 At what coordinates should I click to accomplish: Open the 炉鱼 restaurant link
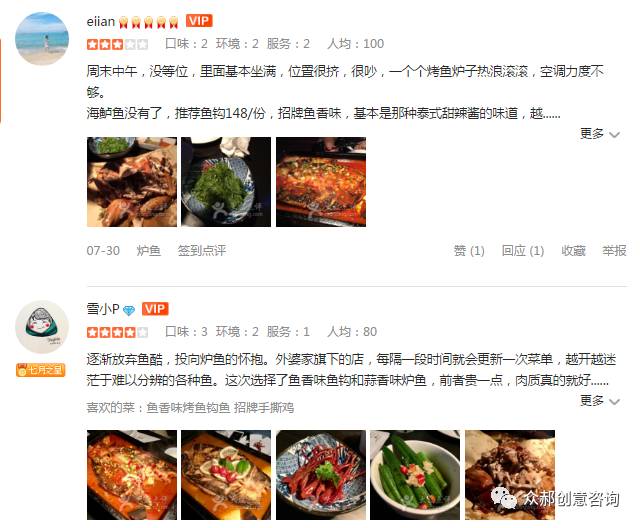pyautogui.click(x=149, y=250)
